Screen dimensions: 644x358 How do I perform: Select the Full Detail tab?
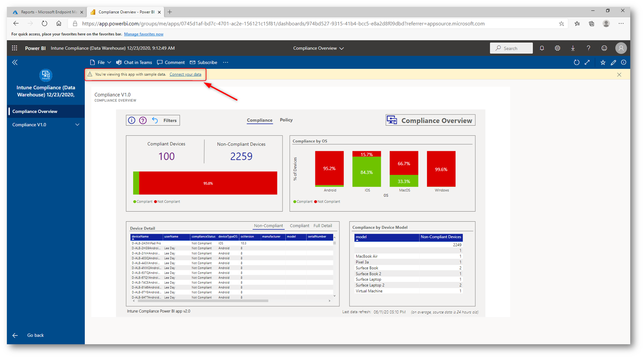pos(322,226)
